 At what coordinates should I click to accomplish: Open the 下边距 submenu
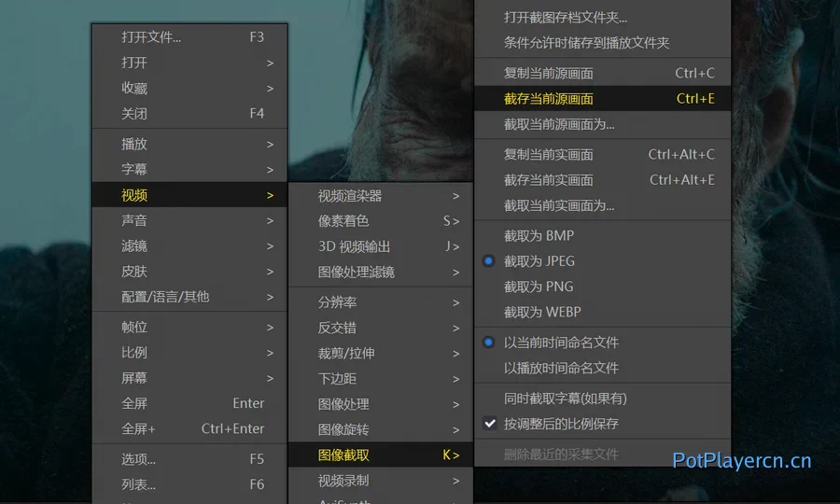click(x=381, y=379)
